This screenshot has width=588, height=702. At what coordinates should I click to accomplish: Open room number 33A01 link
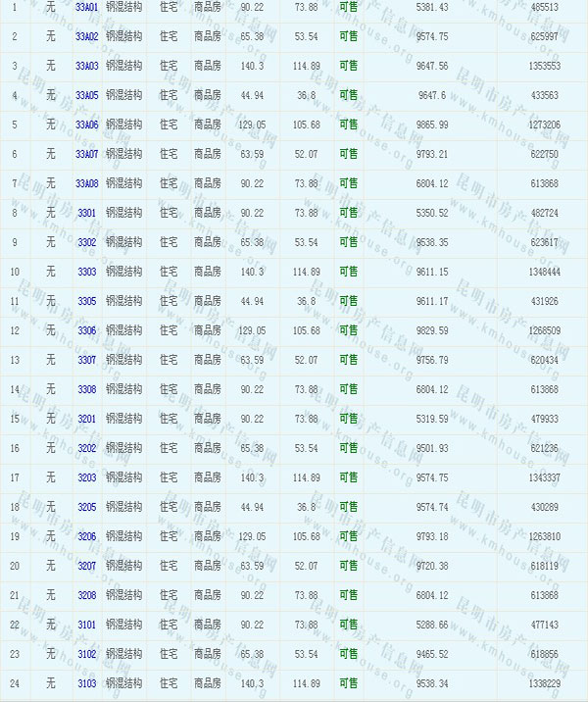[86, 7]
